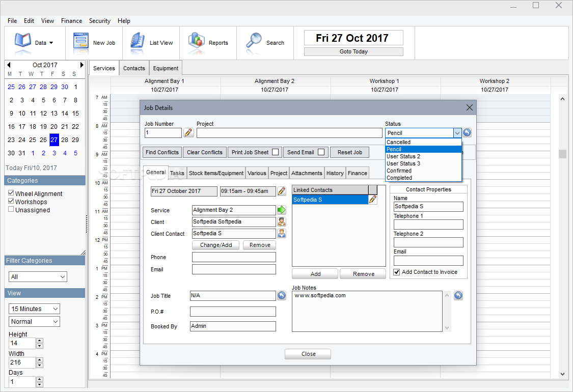Open the Finance menu
This screenshot has height=392, width=573.
pyautogui.click(x=72, y=21)
